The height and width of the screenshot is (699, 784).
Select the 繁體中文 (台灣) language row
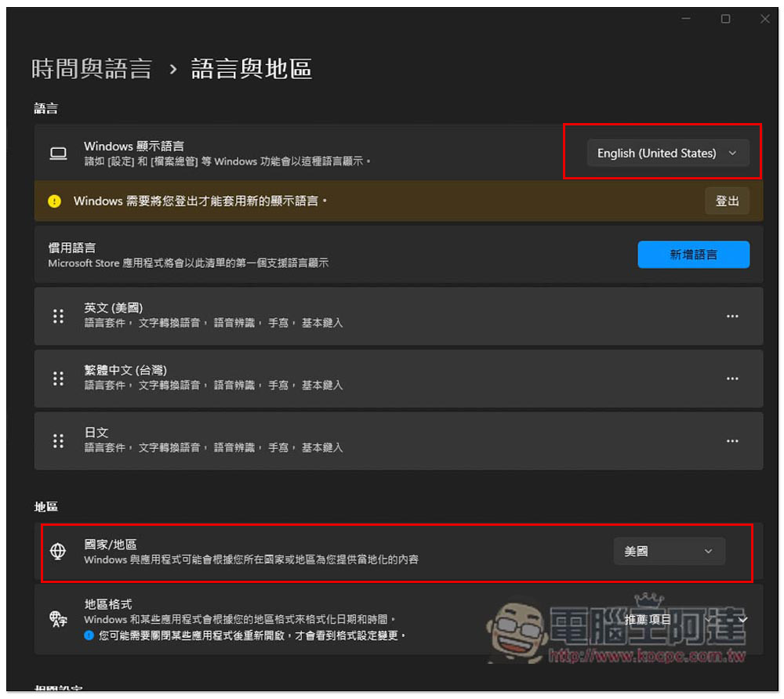tap(398, 378)
